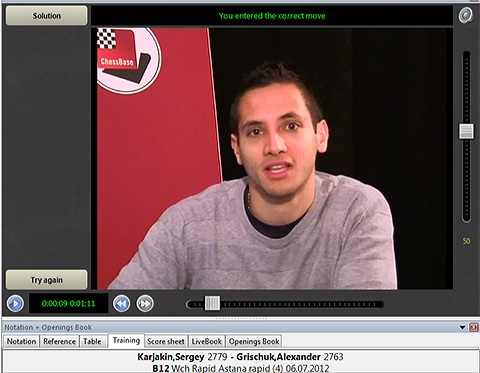Viewport: 480px width, 373px height.
Task: Rewind the video with the double-arrow button
Action: click(121, 304)
